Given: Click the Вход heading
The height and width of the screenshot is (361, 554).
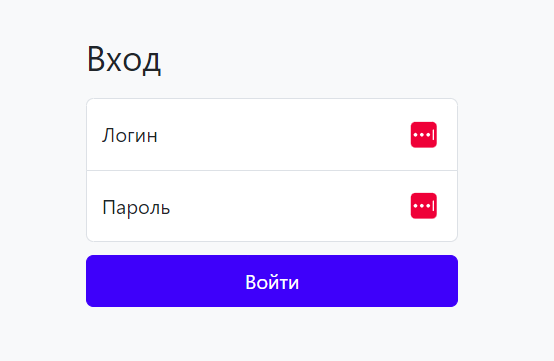Looking at the screenshot, I should pyautogui.click(x=124, y=60).
